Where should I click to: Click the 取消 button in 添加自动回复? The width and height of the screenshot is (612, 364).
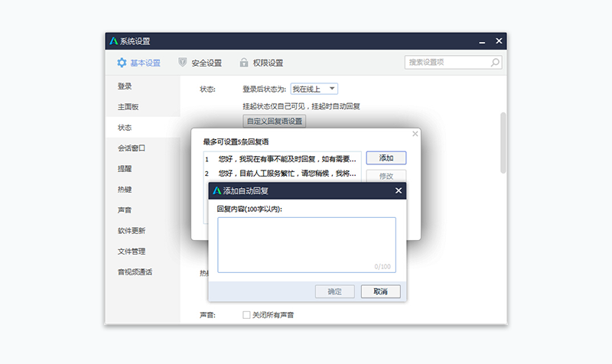(380, 291)
